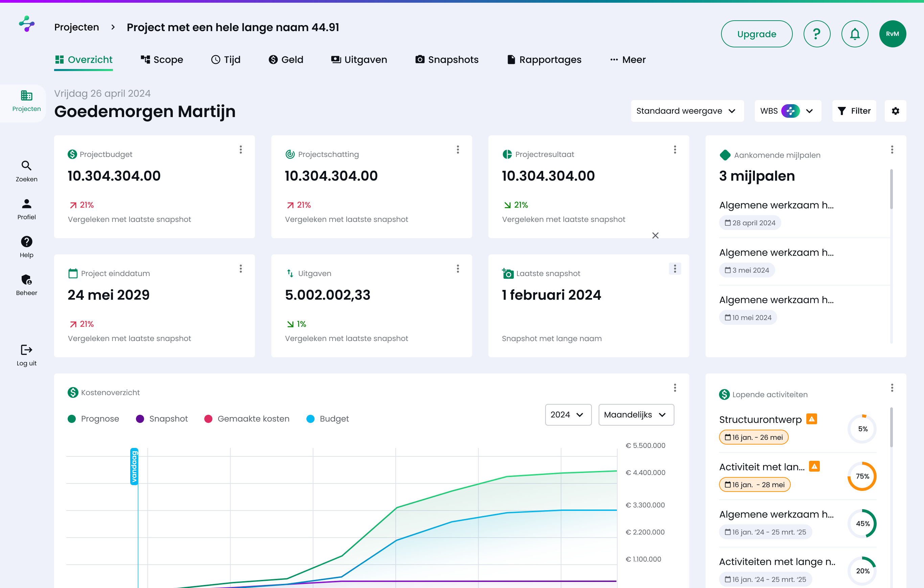Image resolution: width=924 pixels, height=588 pixels.
Task: Expand Maandelijks interval dropdown
Action: point(636,414)
